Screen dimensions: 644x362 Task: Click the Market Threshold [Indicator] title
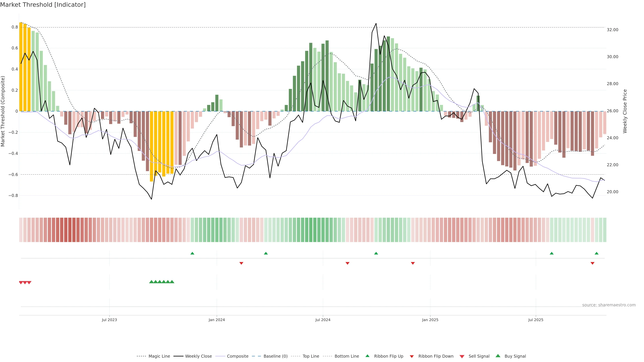coord(43,5)
